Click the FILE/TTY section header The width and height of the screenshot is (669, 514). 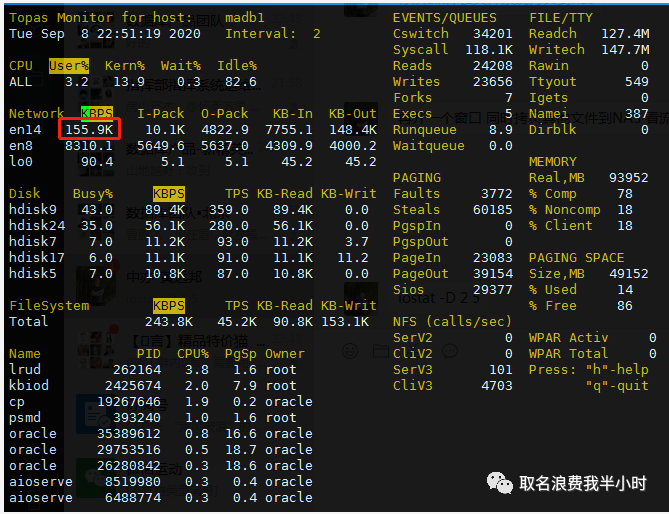(561, 17)
